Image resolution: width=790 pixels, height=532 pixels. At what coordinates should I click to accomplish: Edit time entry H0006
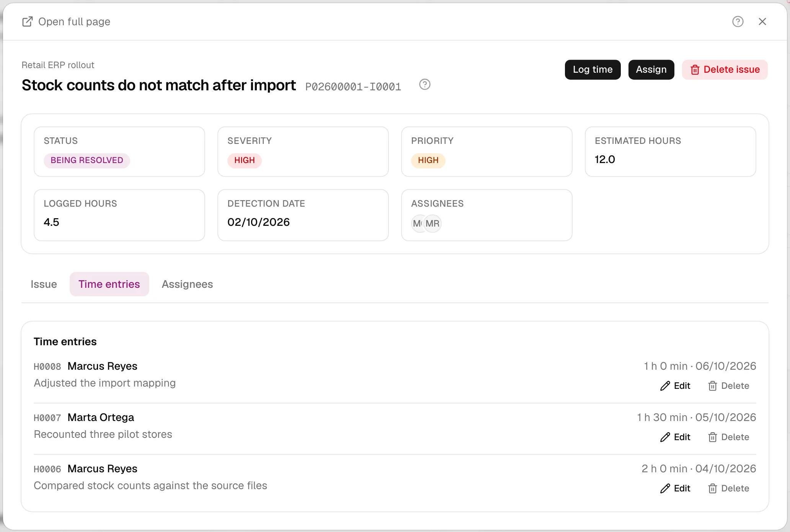(x=675, y=488)
